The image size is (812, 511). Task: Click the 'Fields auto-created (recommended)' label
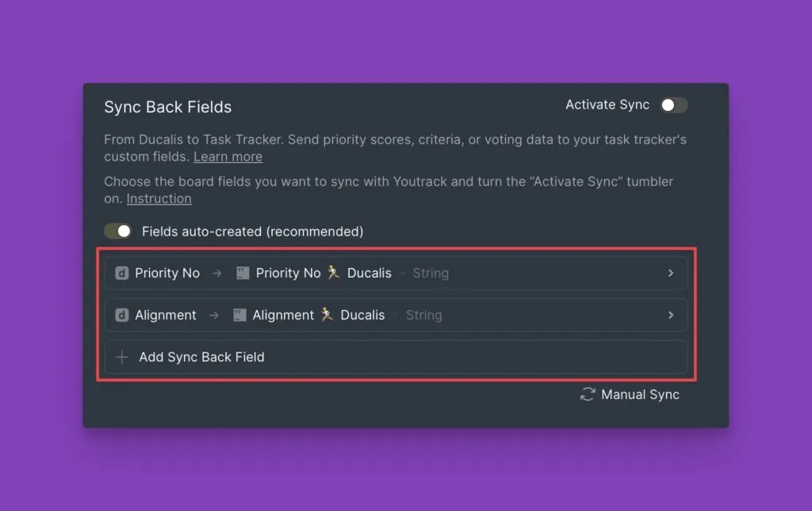(x=252, y=232)
